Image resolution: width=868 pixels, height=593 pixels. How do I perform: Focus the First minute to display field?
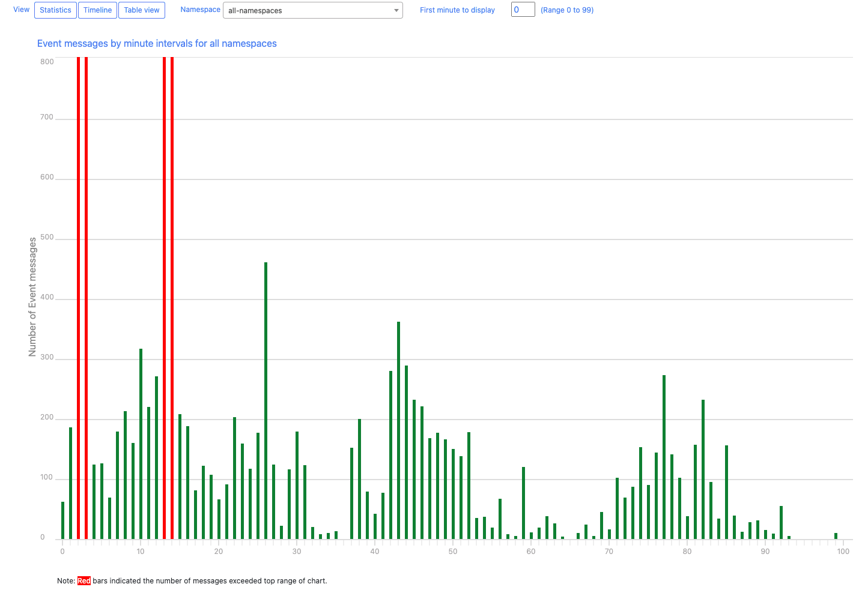pos(523,10)
